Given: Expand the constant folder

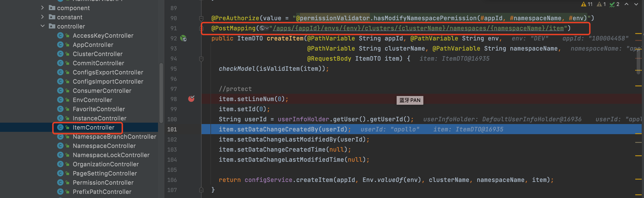Looking at the screenshot, I should point(43,17).
